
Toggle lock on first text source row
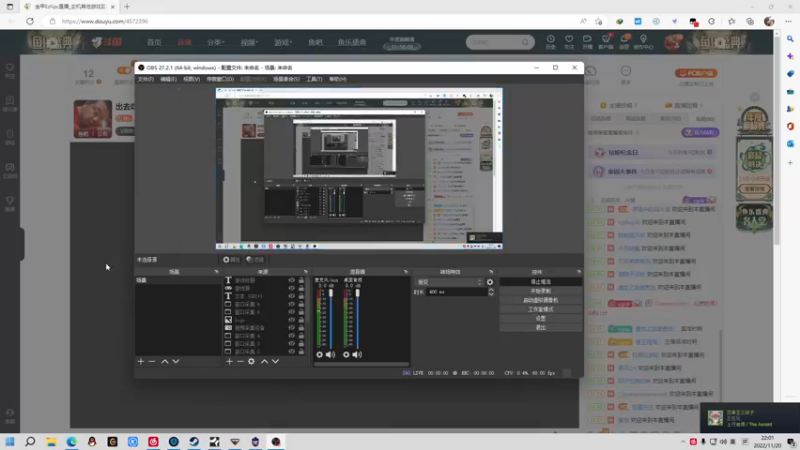coord(301,281)
